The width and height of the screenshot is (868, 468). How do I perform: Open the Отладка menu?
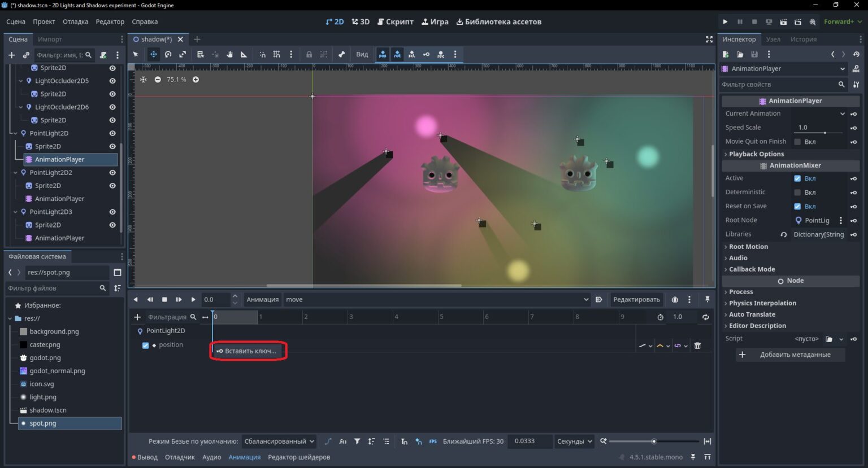point(75,21)
